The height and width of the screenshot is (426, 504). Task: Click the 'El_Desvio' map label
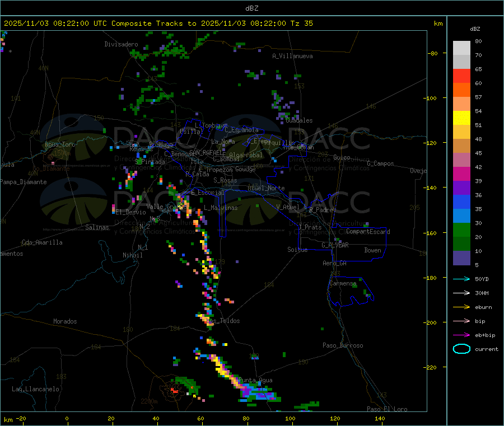(131, 212)
